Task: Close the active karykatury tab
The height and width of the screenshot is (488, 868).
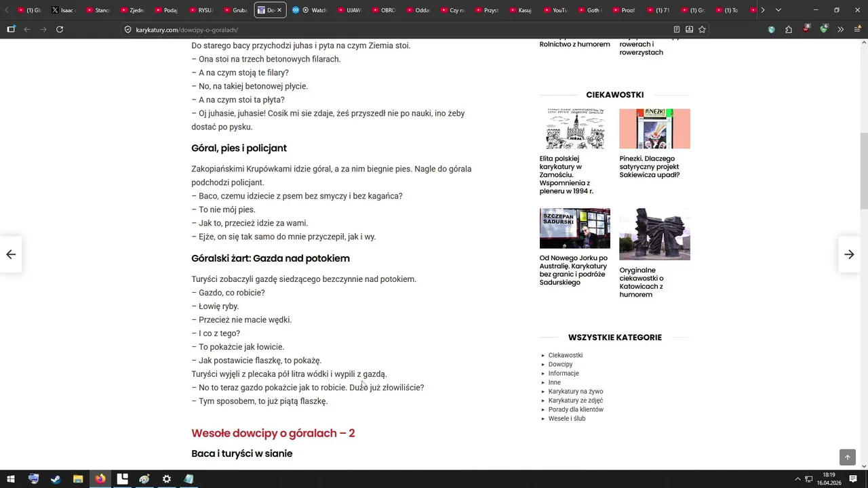Action: [x=279, y=10]
